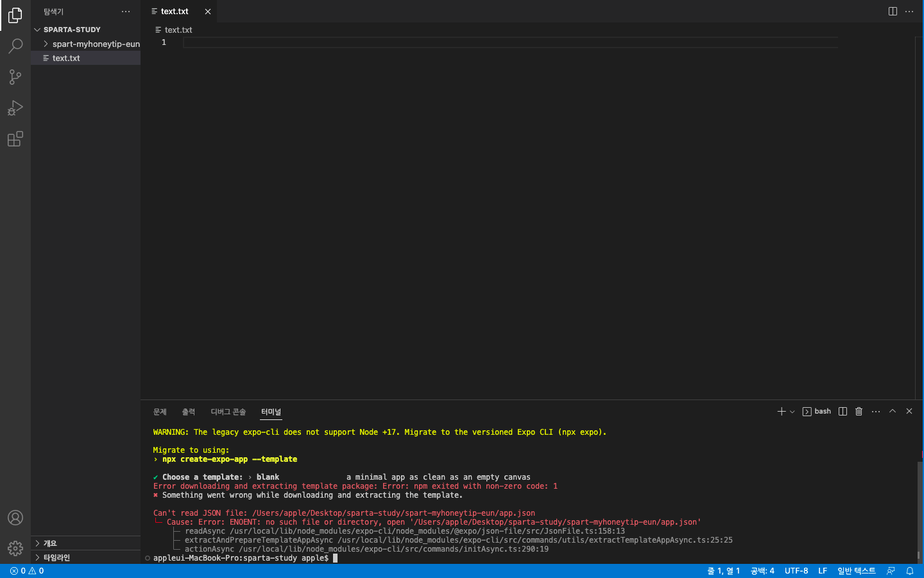Open notifications bell in status bar
Screen dimensions: 924x578
[910, 571]
